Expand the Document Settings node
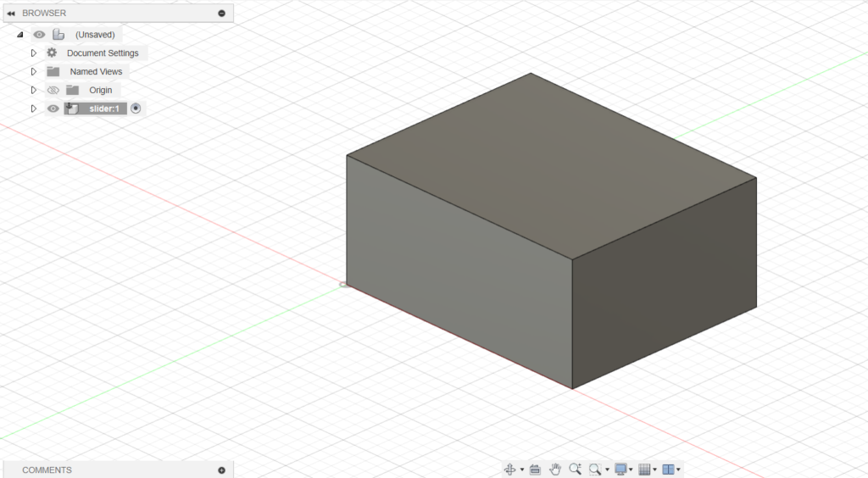 [x=34, y=53]
